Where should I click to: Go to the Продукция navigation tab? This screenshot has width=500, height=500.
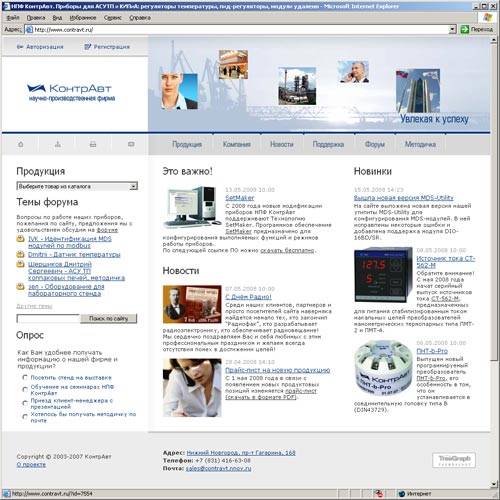[187, 144]
